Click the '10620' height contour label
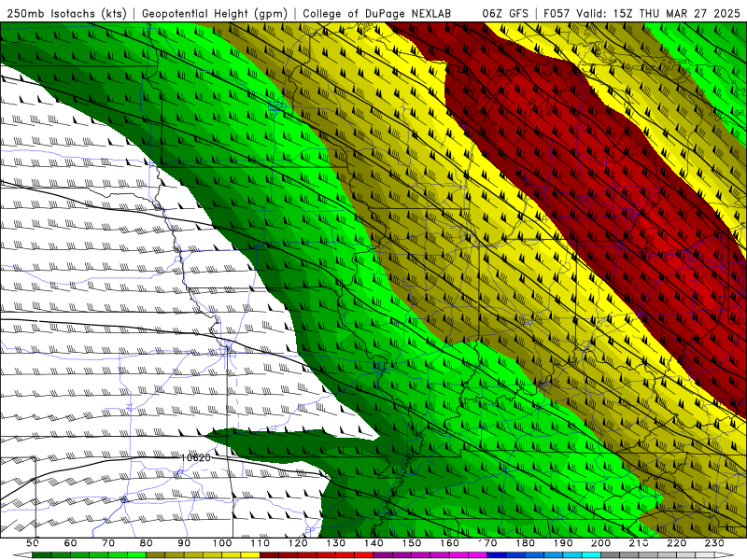Image resolution: width=747 pixels, height=560 pixels. tap(196, 457)
